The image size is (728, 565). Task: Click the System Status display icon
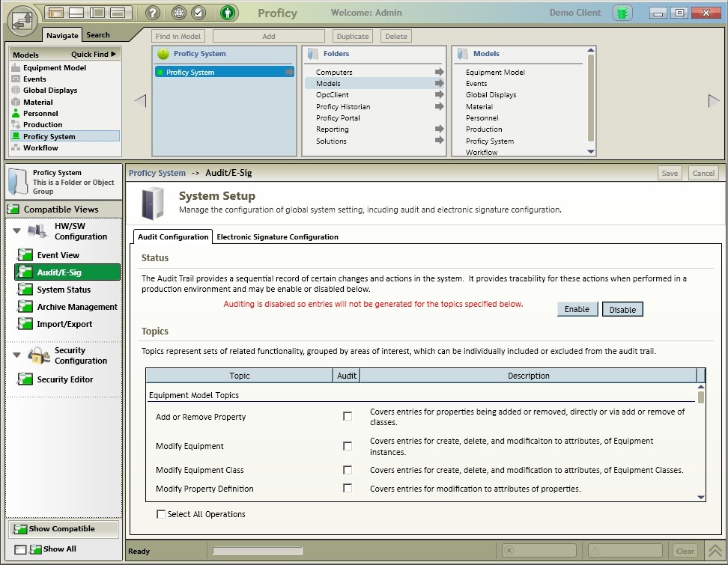[25, 290]
